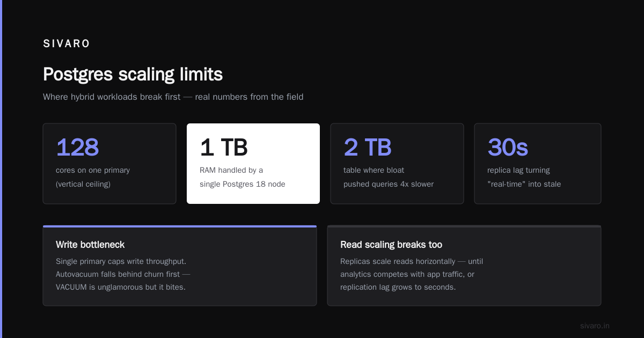The image size is (644, 338).
Task: Select the highlighted 1 TB RAM card
Action: tap(253, 164)
